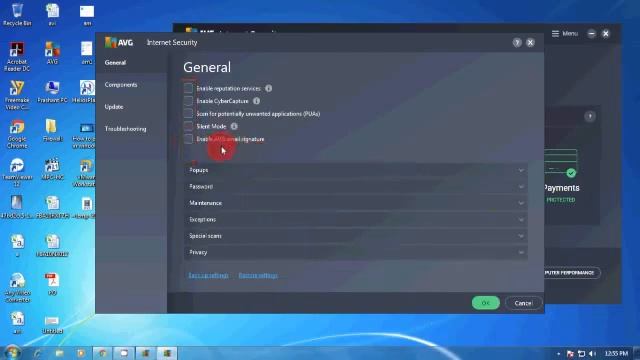
Task: Open the Recycle Bin desktop icon
Action: [x=17, y=14]
